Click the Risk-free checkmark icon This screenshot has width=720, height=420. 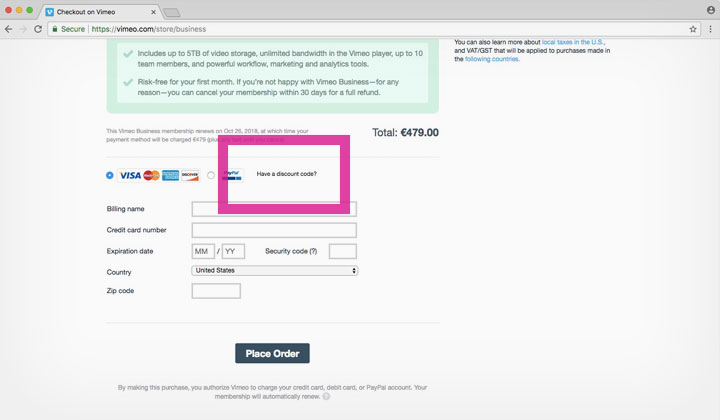pos(128,82)
